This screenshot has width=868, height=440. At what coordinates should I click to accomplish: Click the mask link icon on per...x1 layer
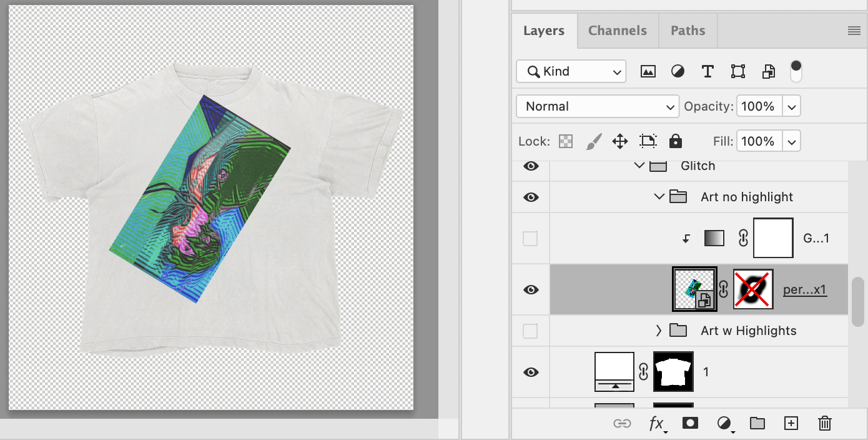coord(724,289)
